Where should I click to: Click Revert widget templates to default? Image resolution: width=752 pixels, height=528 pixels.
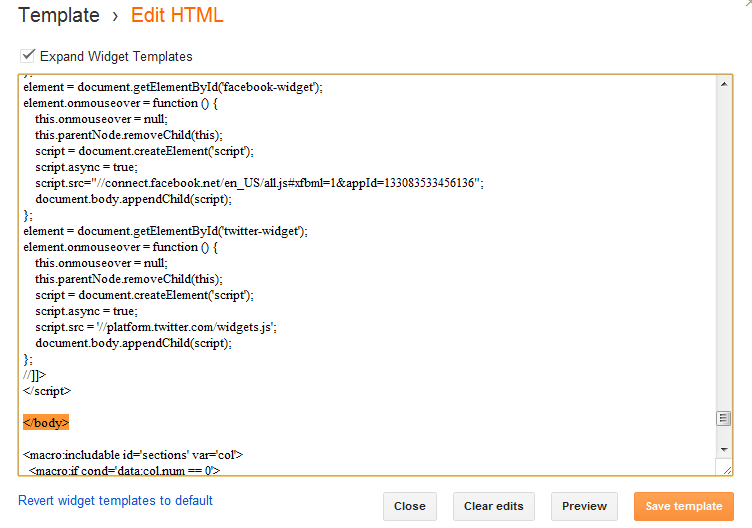(115, 500)
